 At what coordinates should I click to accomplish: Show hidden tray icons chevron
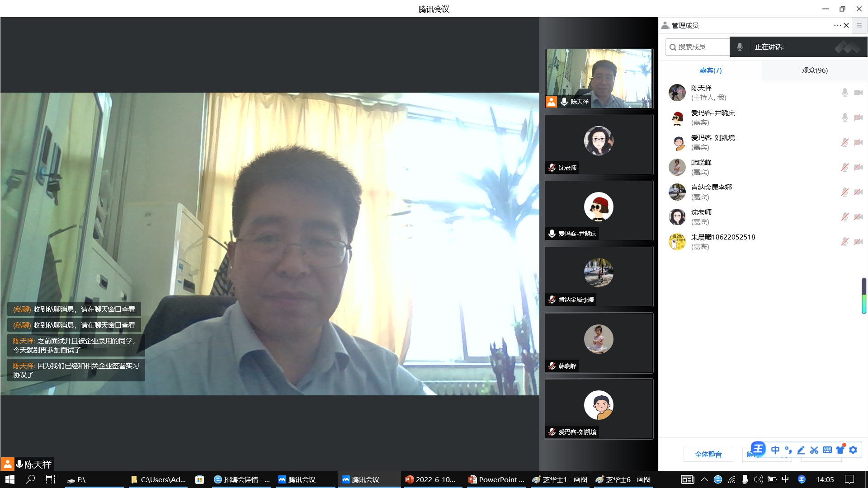pos(704,479)
